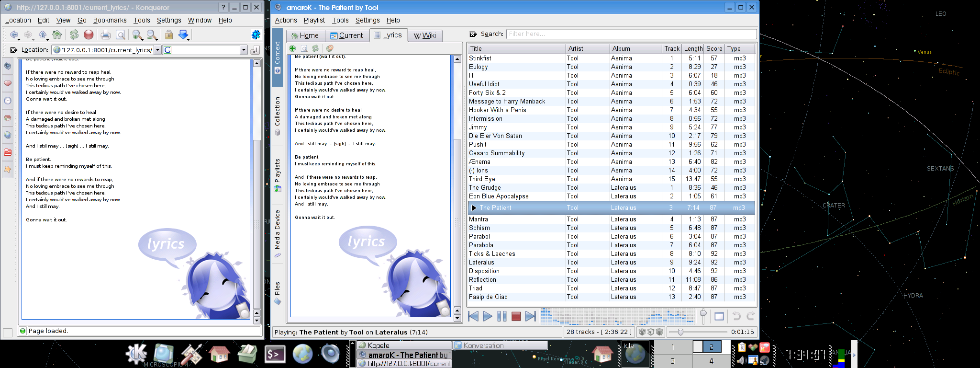
Task: Click Konqueror's animated gear logo
Action: coord(256,34)
